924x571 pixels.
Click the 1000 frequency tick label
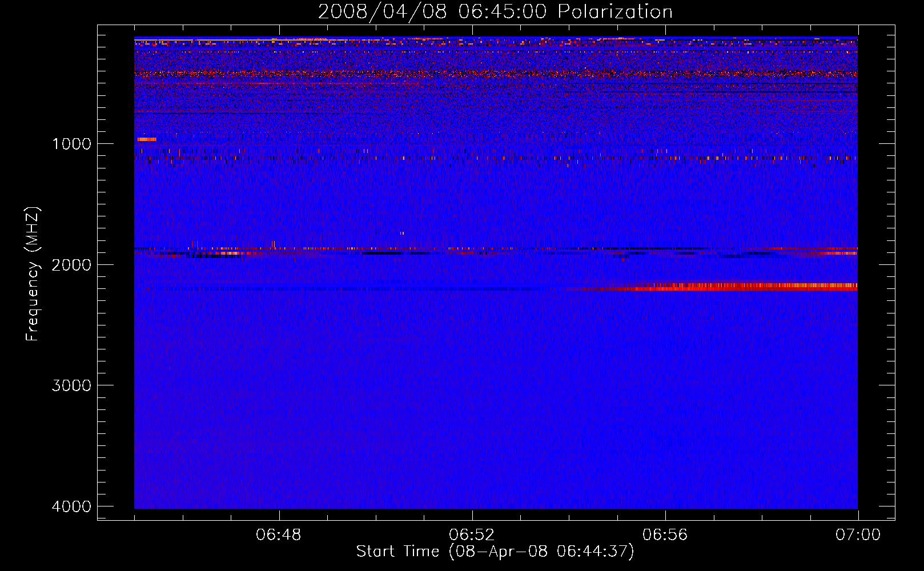tap(71, 144)
